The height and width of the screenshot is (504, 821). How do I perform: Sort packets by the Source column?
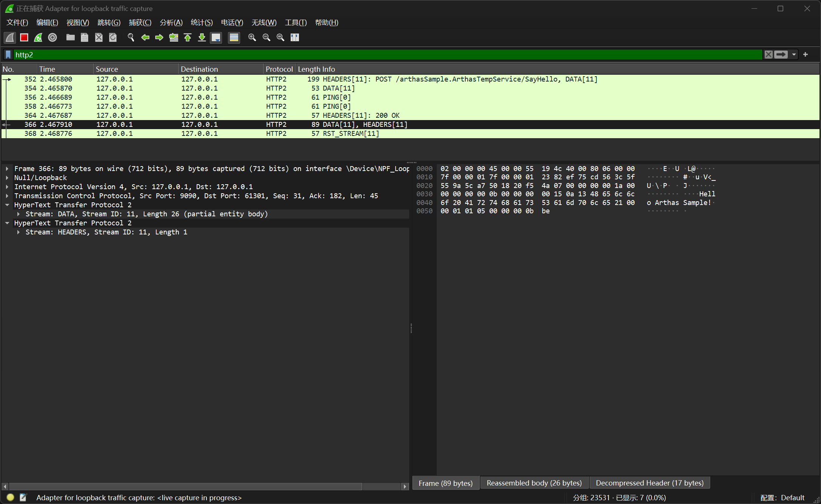tap(136, 69)
